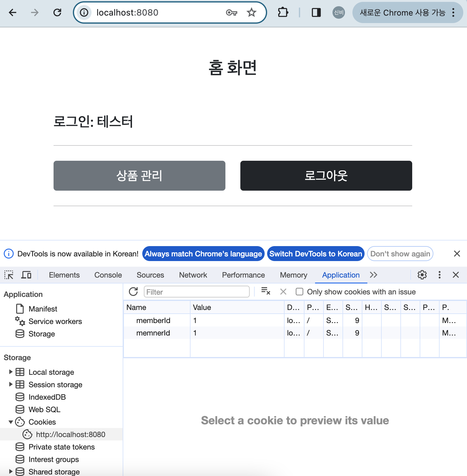Open saved password key icon

click(232, 12)
